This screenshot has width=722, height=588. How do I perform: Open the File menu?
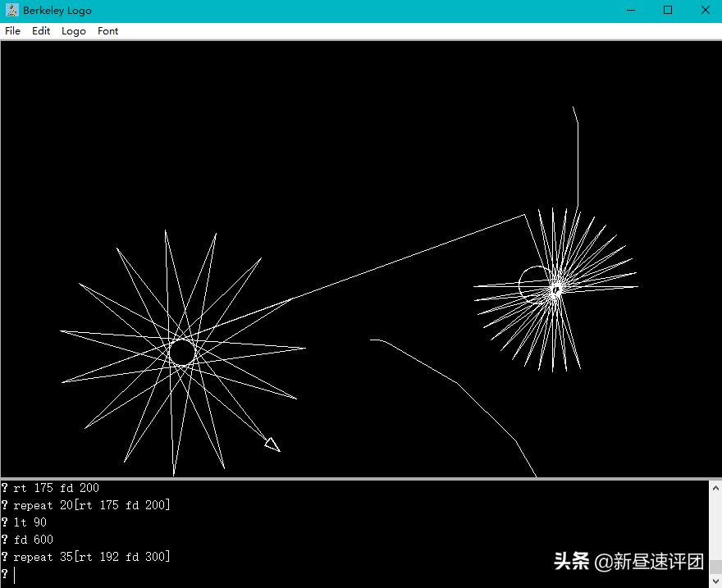[12, 31]
